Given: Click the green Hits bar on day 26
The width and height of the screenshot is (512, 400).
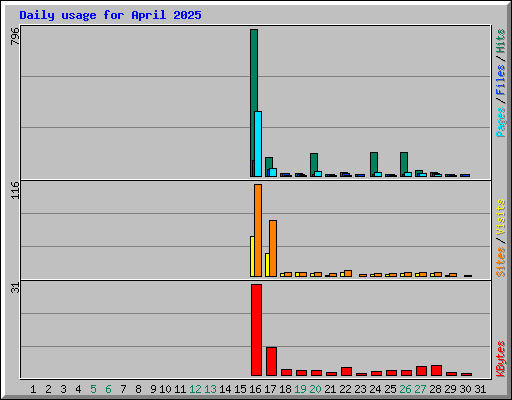Looking at the screenshot, I should point(403,164).
